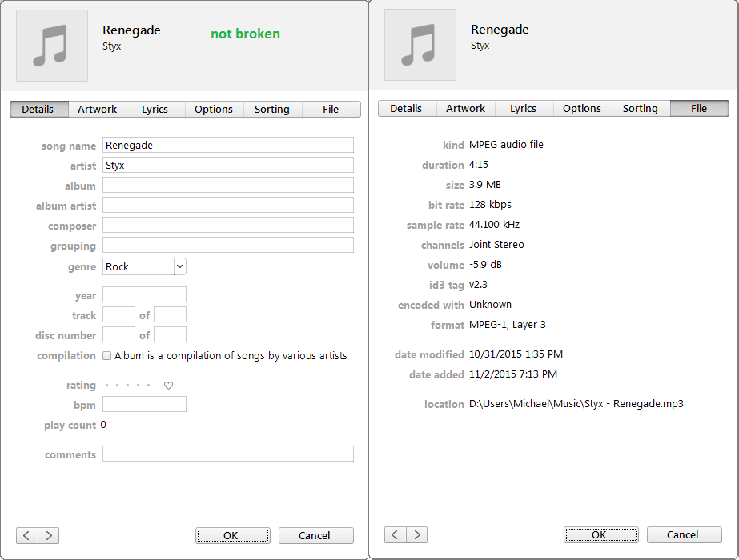Click the composer field

[x=228, y=225]
